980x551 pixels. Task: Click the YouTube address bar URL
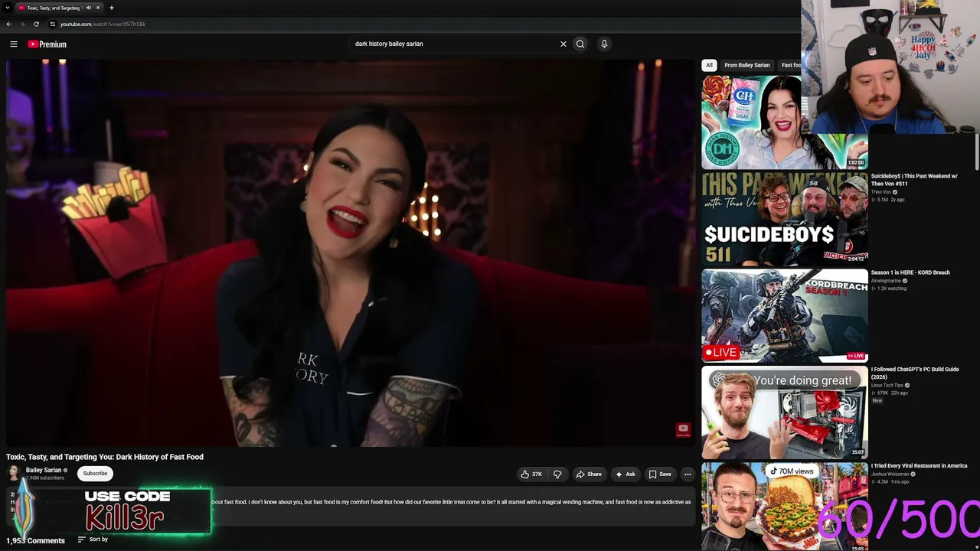[x=103, y=24]
